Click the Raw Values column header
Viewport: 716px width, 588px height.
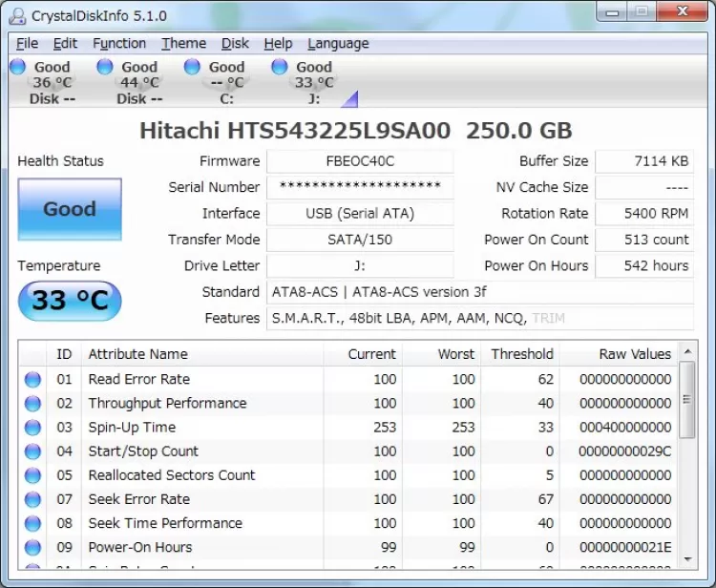click(x=635, y=354)
